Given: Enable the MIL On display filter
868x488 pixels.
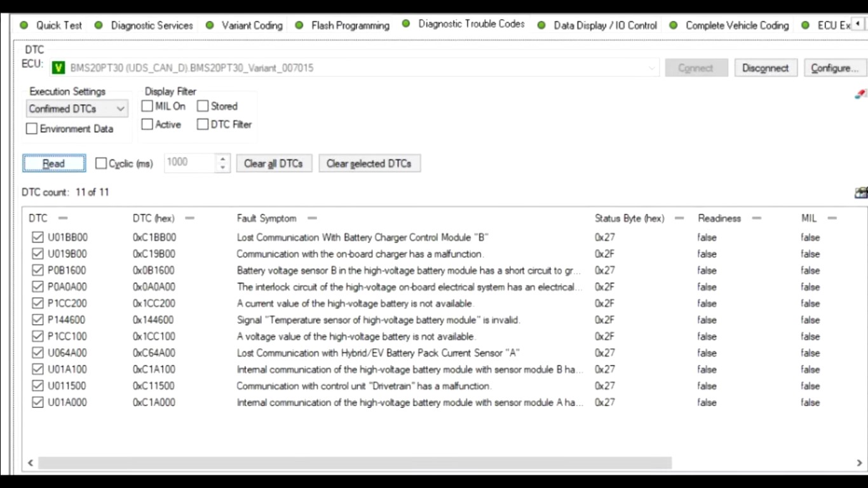Looking at the screenshot, I should pyautogui.click(x=147, y=106).
